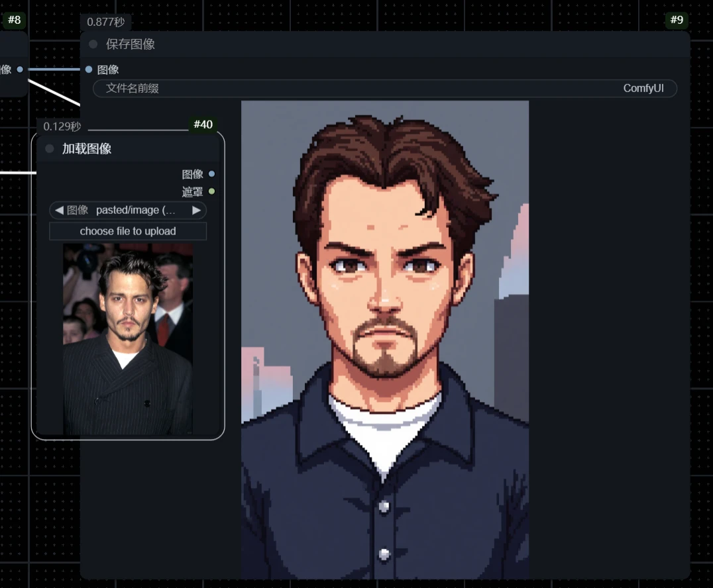Image resolution: width=713 pixels, height=588 pixels.
Task: Click the output dot on the partially visible left node
Action: click(19, 69)
